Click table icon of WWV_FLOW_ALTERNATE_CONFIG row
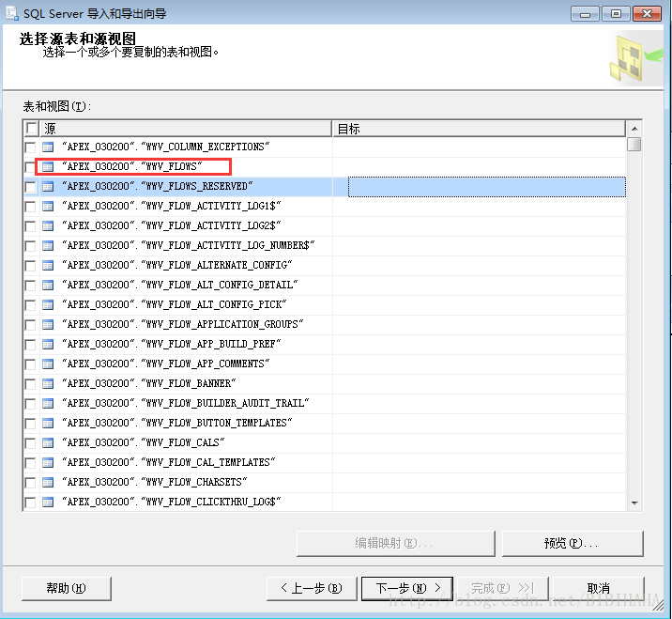Viewport: 672px width, 619px height. pos(48,266)
